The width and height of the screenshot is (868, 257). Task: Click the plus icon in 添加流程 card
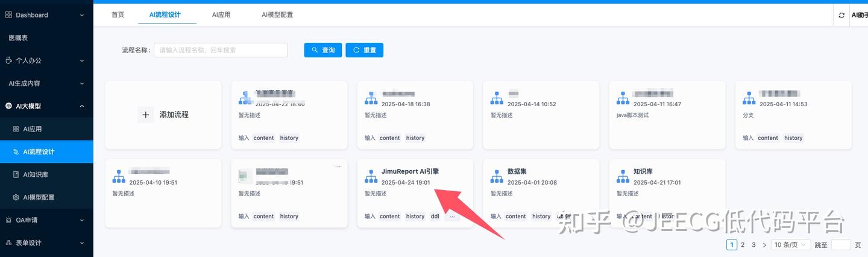145,115
